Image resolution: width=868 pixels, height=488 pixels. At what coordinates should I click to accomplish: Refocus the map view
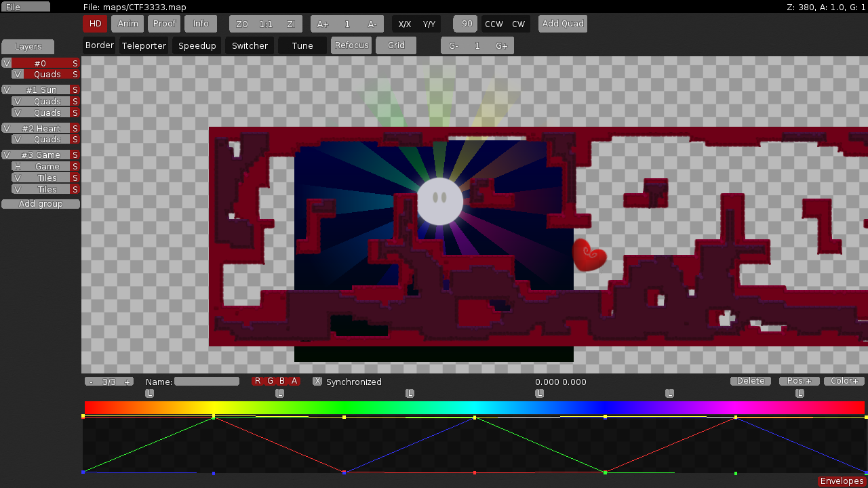tap(351, 45)
